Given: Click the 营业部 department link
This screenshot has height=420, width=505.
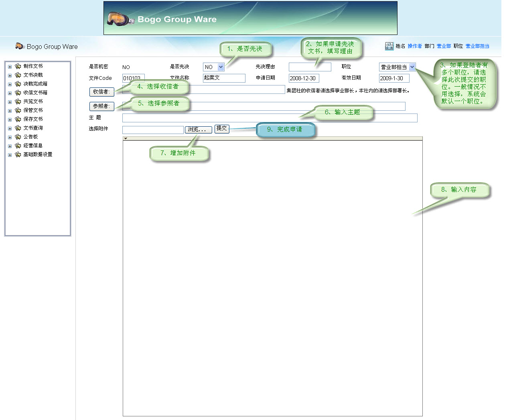Looking at the screenshot, I should coord(444,46).
